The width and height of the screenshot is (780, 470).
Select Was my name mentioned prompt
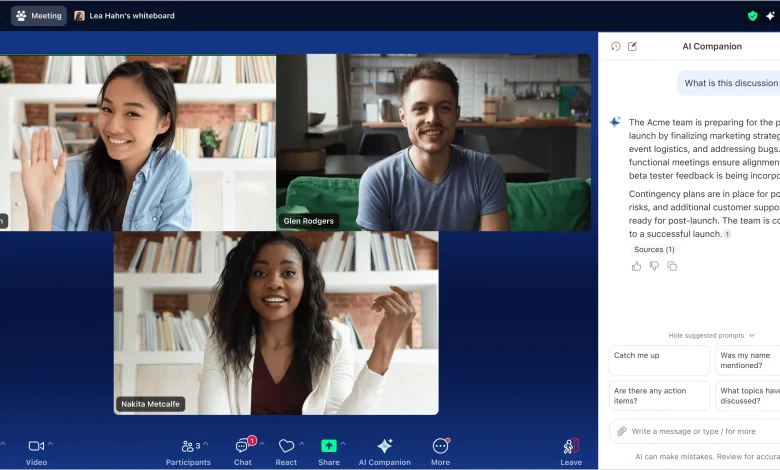pyautogui.click(x=748, y=361)
